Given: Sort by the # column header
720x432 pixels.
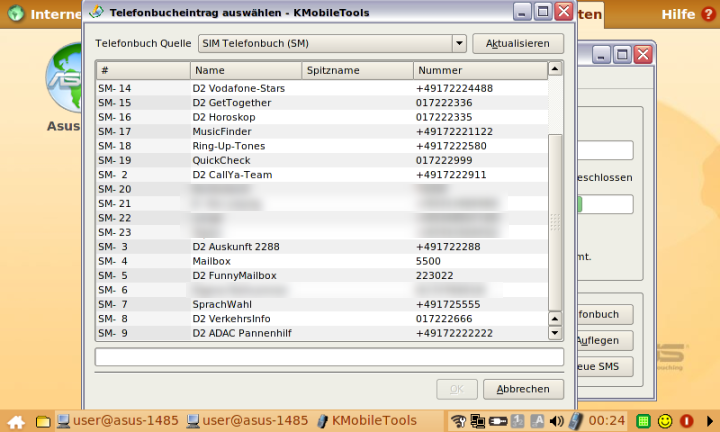Looking at the screenshot, I should pos(143,70).
